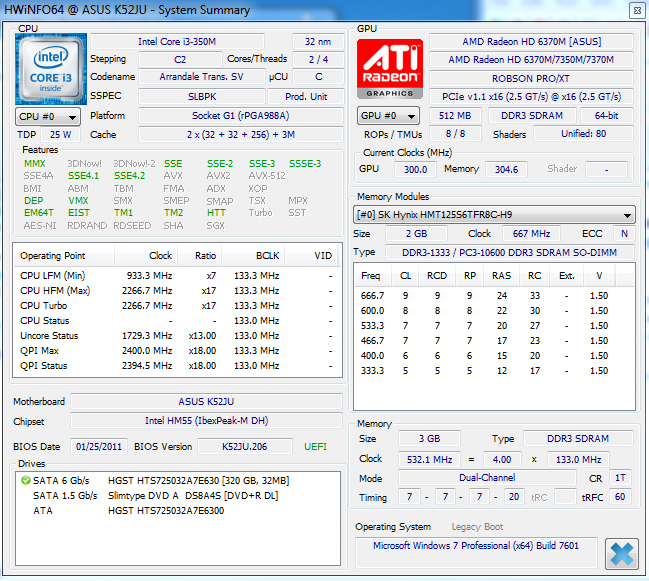Click the VMX feature label
Image resolution: width=649 pixels, height=581 pixels.
point(78,201)
